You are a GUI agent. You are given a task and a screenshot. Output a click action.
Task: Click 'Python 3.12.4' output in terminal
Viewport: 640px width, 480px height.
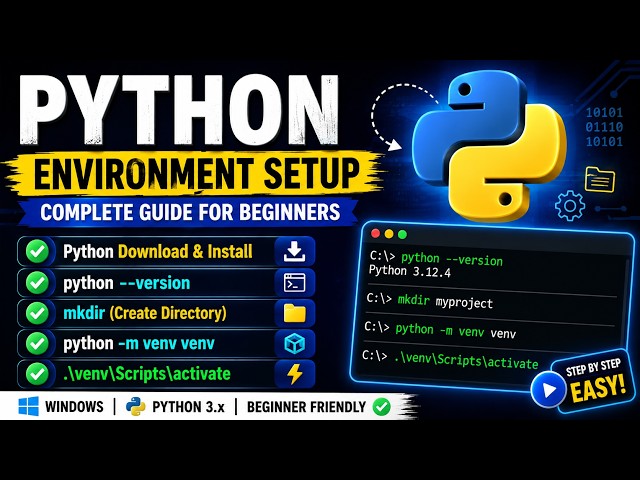(x=409, y=271)
